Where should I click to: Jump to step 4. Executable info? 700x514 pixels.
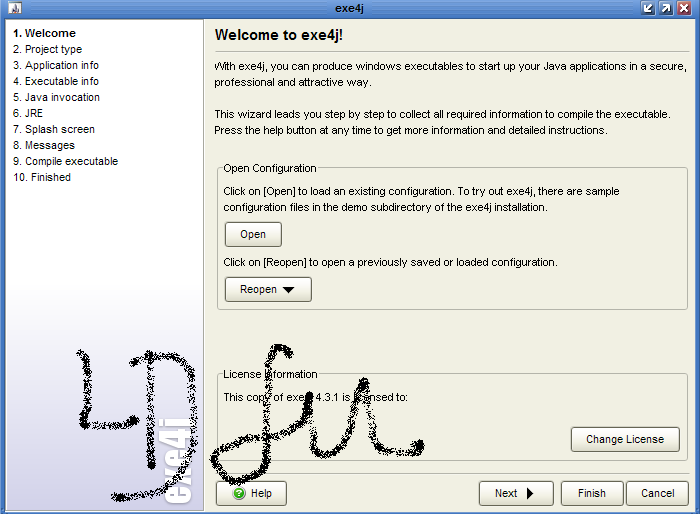pos(56,81)
